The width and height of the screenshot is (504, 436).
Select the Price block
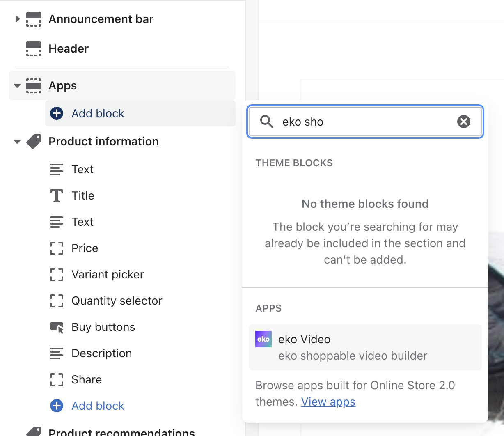[x=85, y=248]
